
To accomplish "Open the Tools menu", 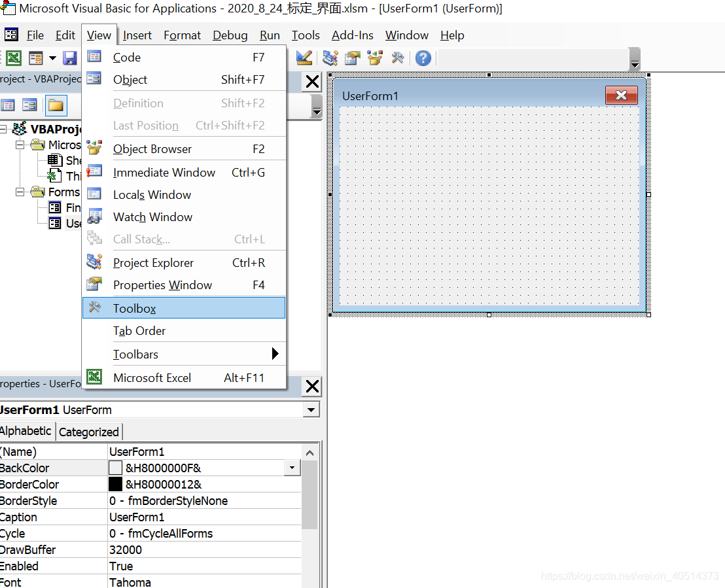I will (305, 35).
